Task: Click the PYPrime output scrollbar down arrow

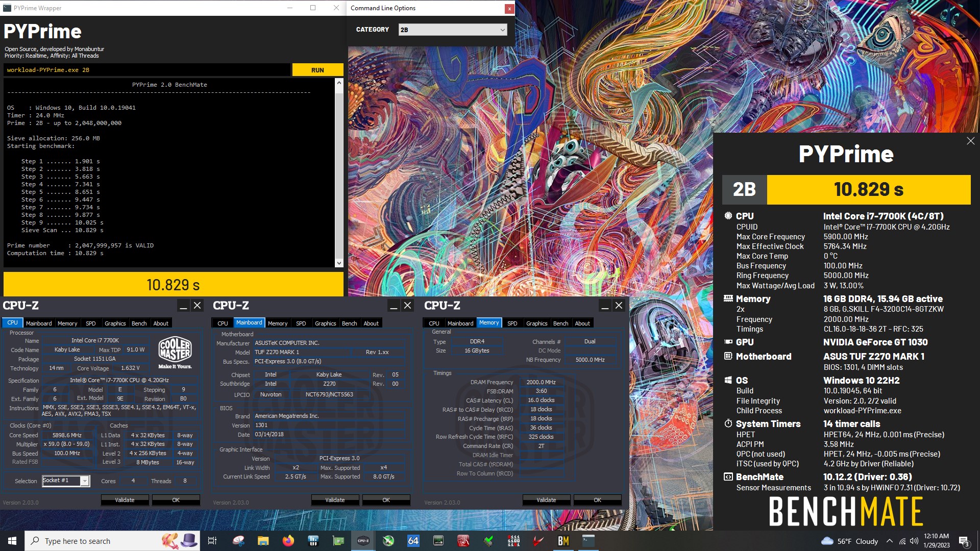Action: pos(339,263)
